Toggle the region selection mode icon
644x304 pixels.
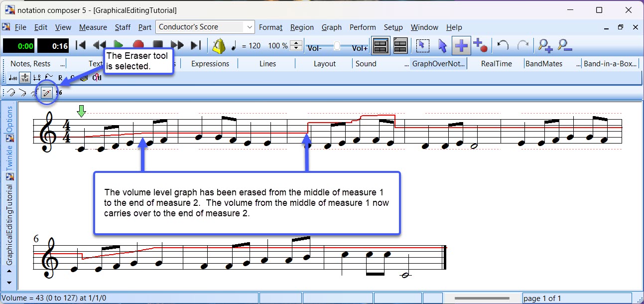tap(422, 46)
